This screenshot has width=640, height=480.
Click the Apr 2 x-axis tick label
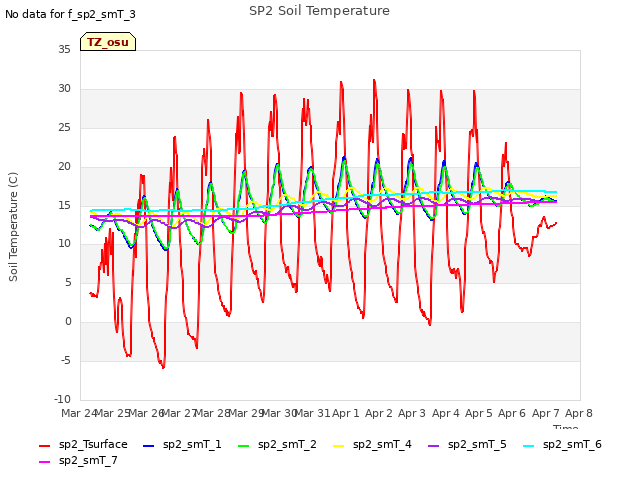point(379,413)
